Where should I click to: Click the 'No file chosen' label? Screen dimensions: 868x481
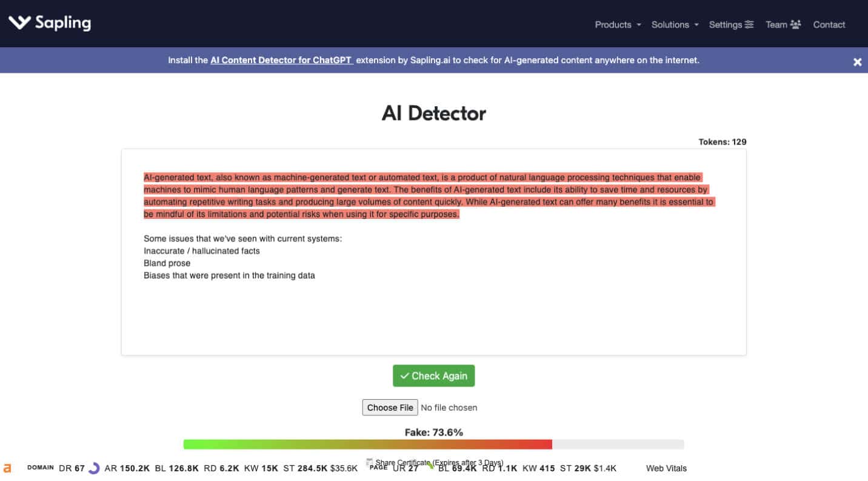(449, 408)
